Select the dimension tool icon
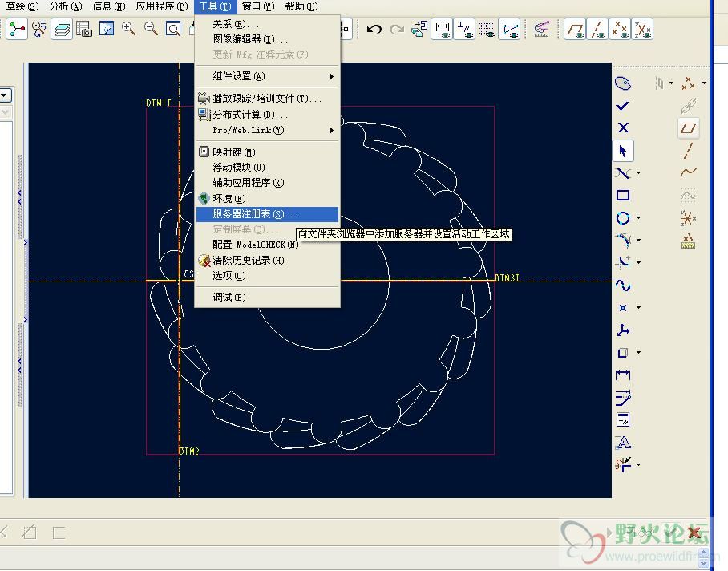This screenshot has width=728, height=571. [623, 375]
